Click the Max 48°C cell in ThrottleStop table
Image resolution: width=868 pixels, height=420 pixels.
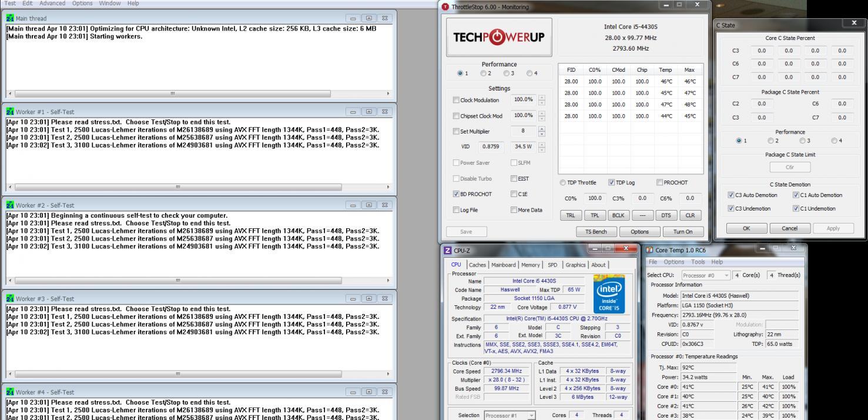689,105
